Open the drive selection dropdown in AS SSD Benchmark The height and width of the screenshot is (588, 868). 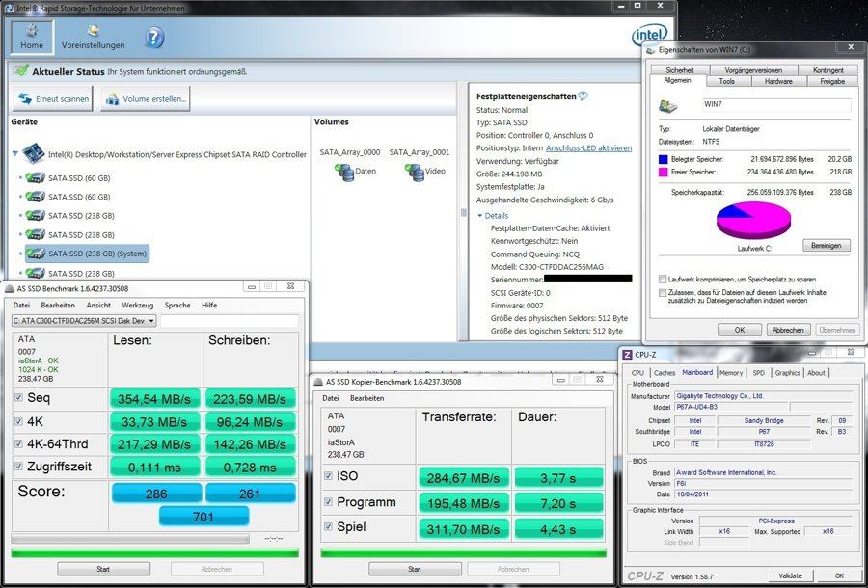(x=84, y=321)
